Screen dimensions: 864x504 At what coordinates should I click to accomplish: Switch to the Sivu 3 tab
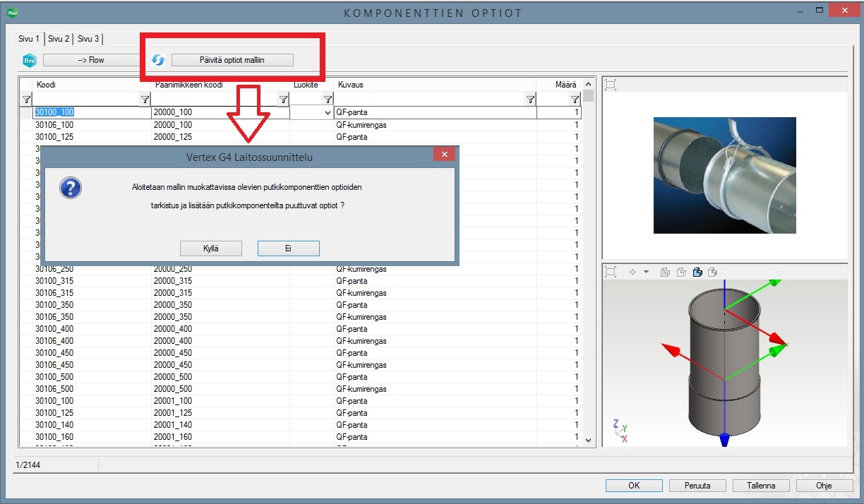(88, 39)
